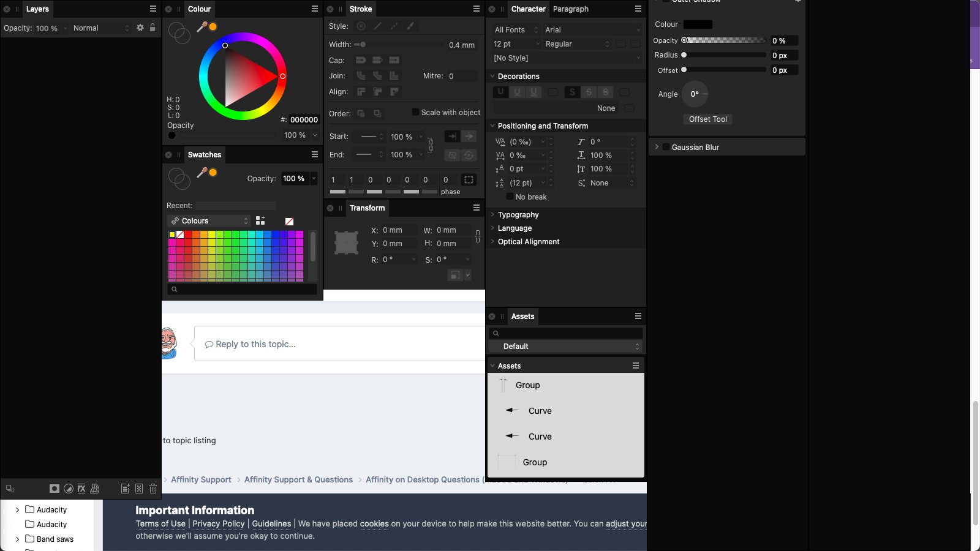Click the Delete Layer trash icon
Viewport: 980px width, 551px height.
[x=153, y=489]
